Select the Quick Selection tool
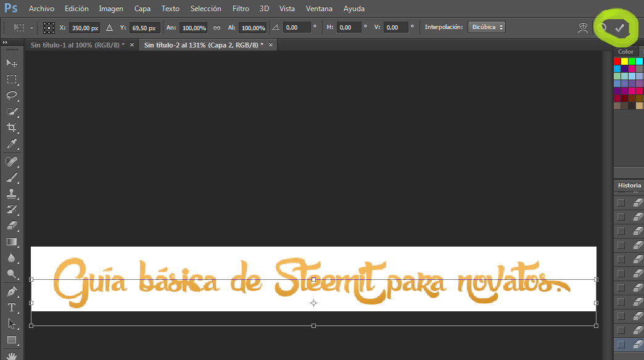This screenshot has height=360, width=644. click(x=12, y=112)
